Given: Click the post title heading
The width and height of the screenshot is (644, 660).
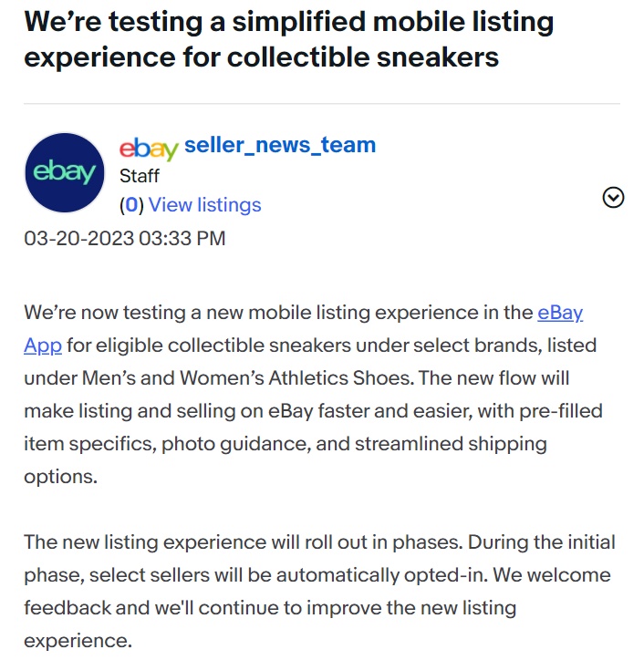Looking at the screenshot, I should [x=289, y=39].
